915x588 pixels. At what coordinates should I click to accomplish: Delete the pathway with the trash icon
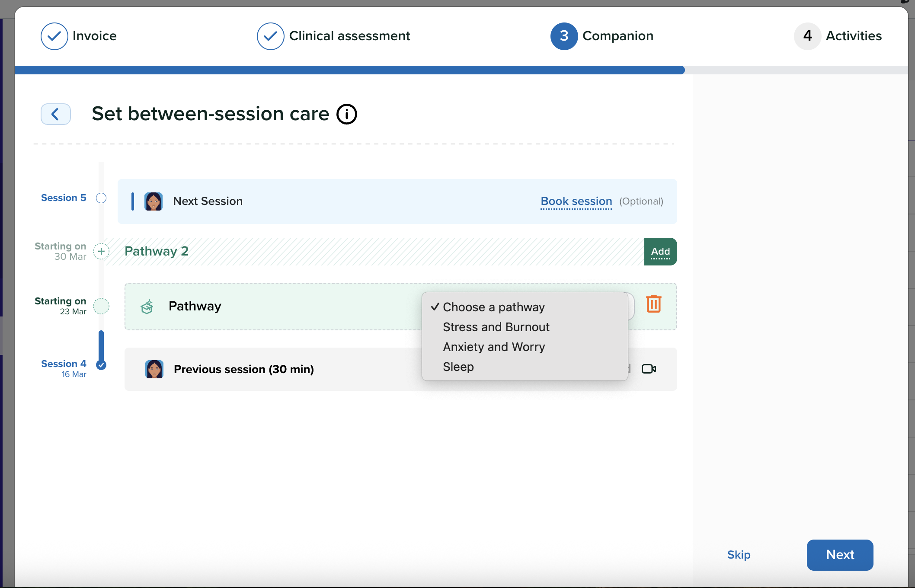tap(653, 304)
